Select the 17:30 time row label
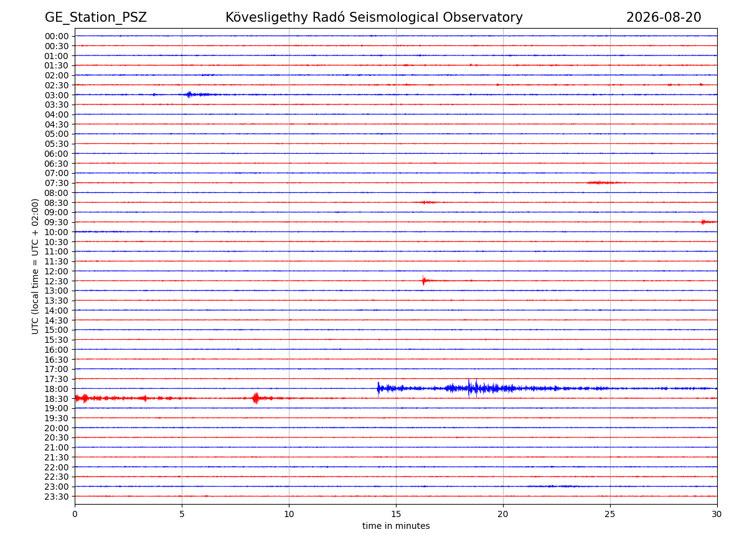 pyautogui.click(x=57, y=379)
